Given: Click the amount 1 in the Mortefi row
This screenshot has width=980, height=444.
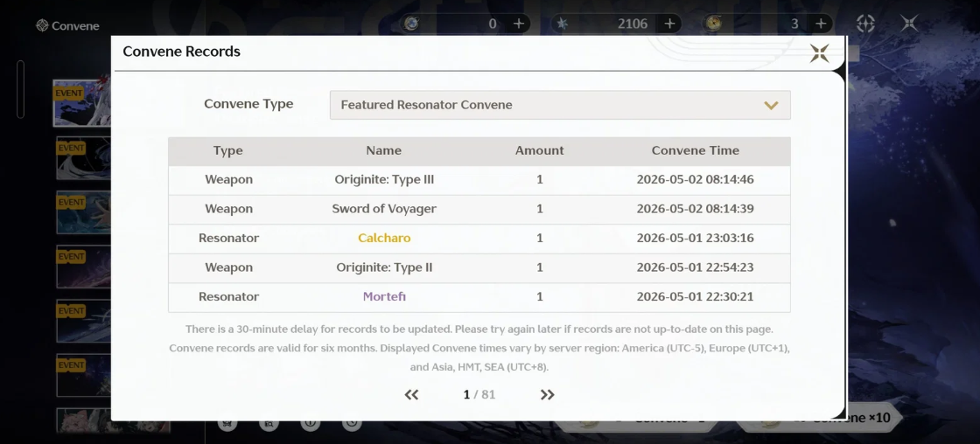Looking at the screenshot, I should pos(539,296).
